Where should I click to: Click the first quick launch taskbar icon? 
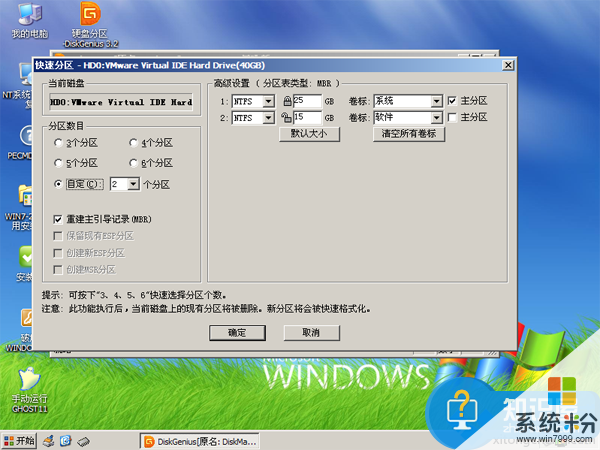tap(48, 441)
